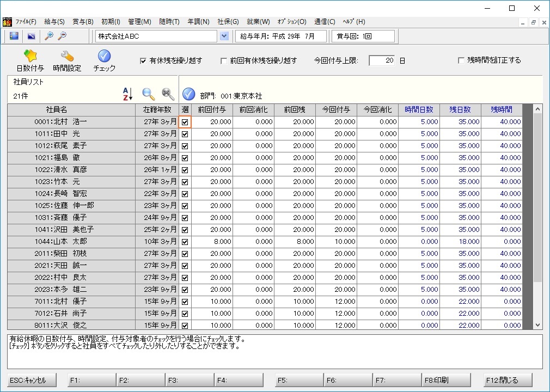
Task: Click the チェック checkmark icon
Action: [104, 56]
